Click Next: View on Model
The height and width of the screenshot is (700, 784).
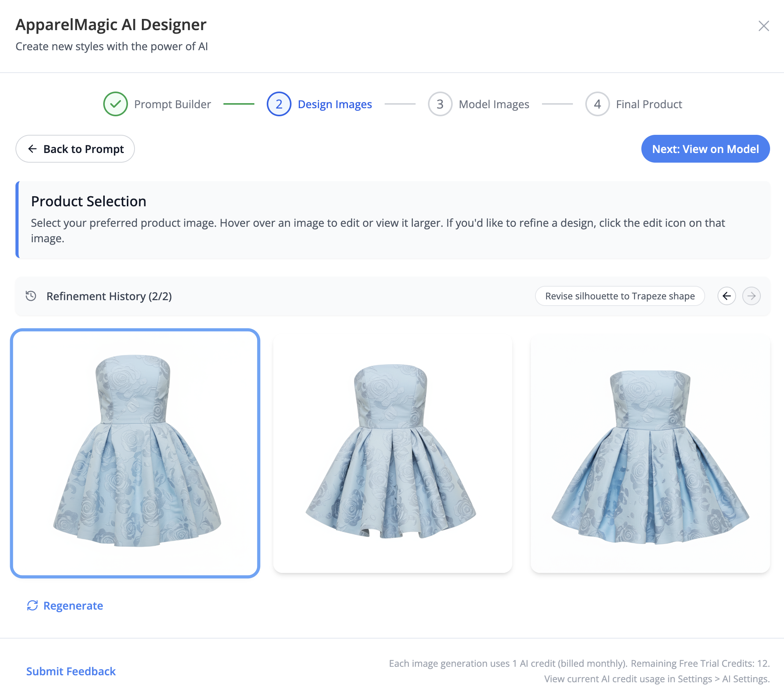706,149
